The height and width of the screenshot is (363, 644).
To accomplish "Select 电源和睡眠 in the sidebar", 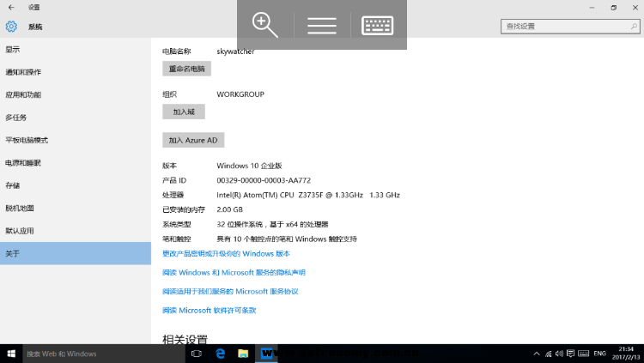I will 76,162.
